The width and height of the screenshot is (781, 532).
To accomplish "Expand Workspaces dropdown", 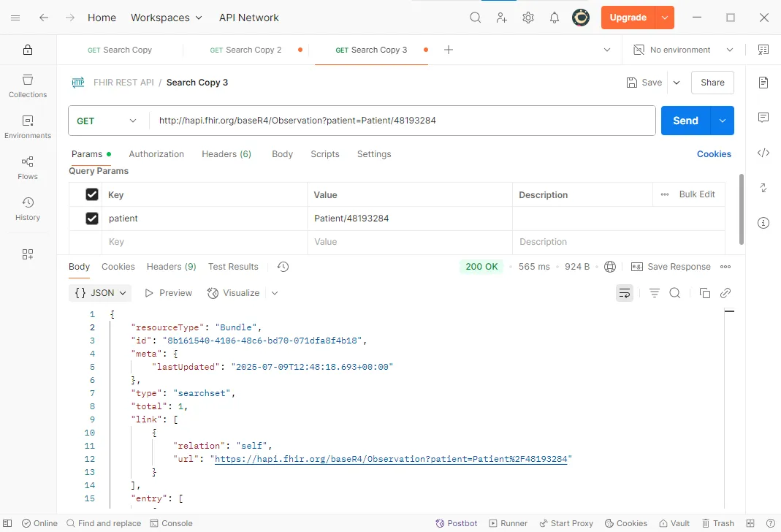I will pyautogui.click(x=167, y=18).
